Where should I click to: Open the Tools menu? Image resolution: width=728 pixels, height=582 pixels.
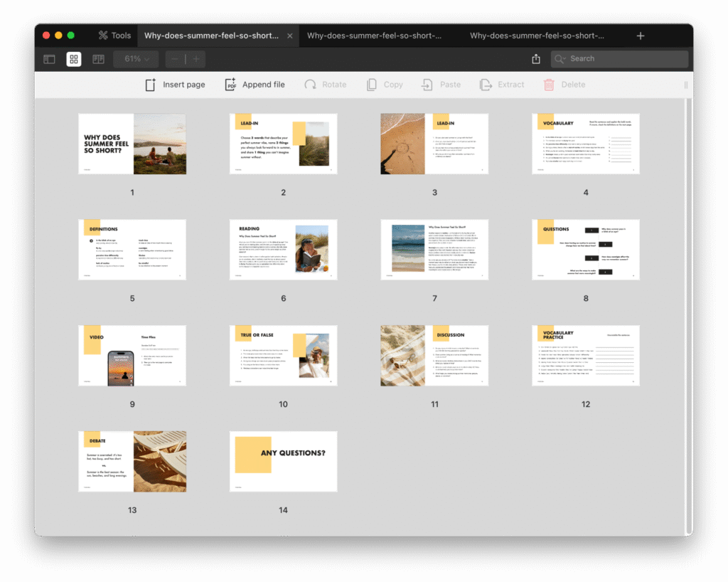(114, 36)
